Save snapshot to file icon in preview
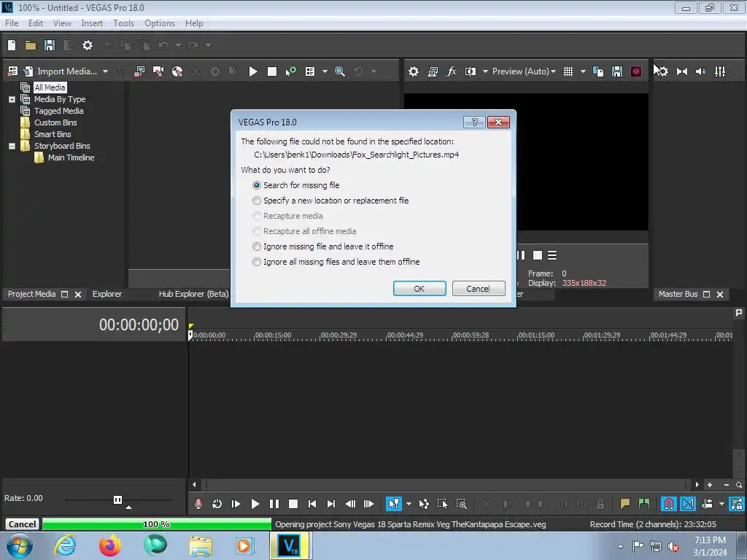This screenshot has width=747, height=560. click(x=617, y=71)
